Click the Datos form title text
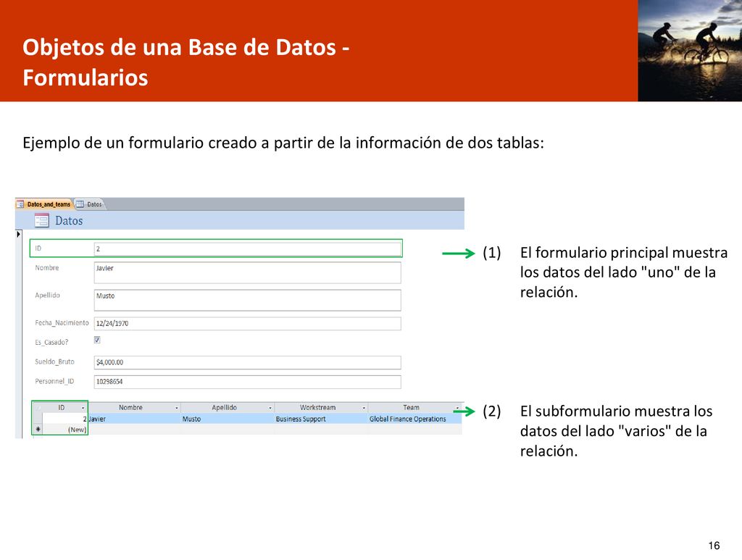The image size is (742, 560). click(69, 220)
